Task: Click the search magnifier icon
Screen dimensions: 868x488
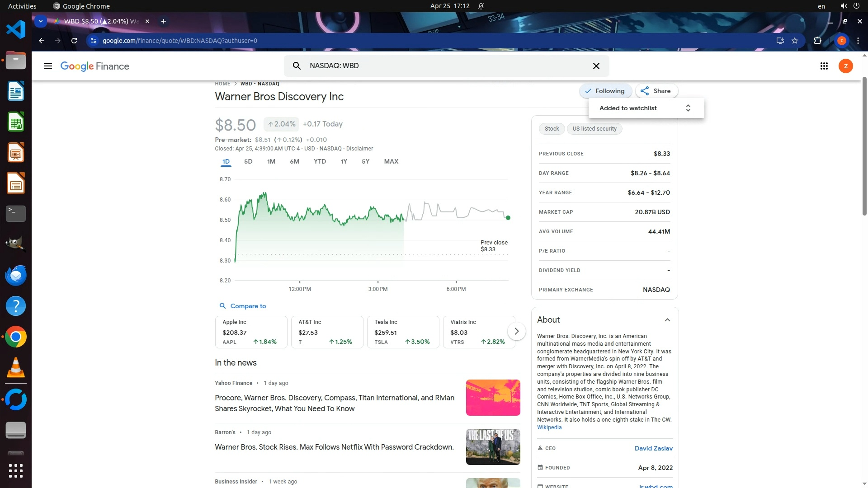Action: (297, 66)
